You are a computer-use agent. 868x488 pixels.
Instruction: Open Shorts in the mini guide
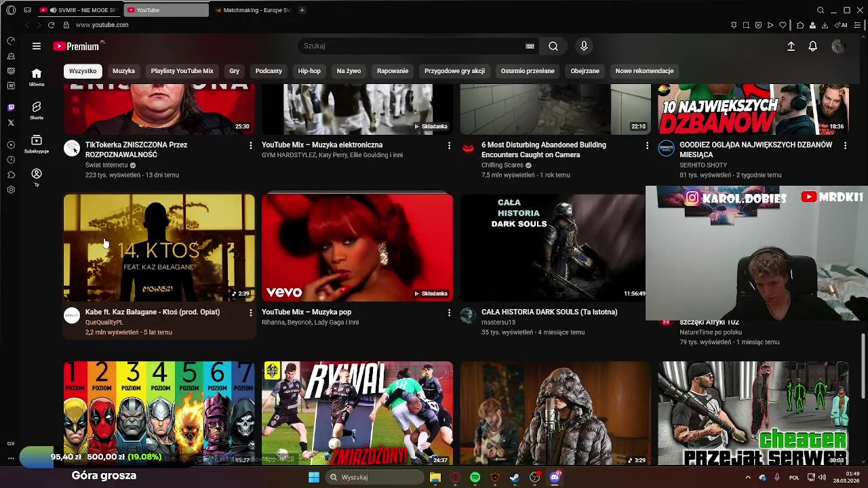(37, 110)
